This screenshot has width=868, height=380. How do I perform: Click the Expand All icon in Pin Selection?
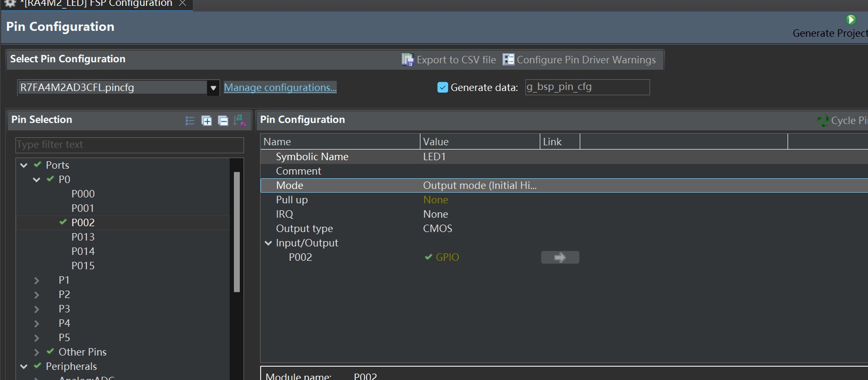point(206,121)
